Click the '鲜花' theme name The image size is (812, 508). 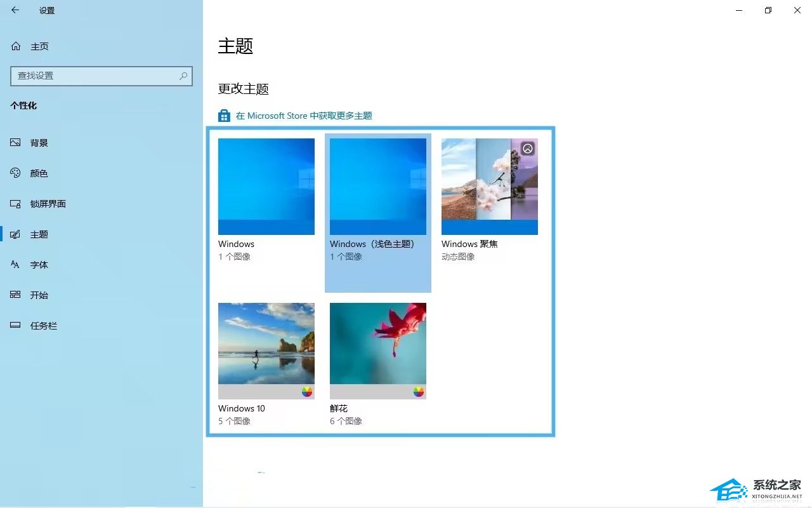coord(339,408)
